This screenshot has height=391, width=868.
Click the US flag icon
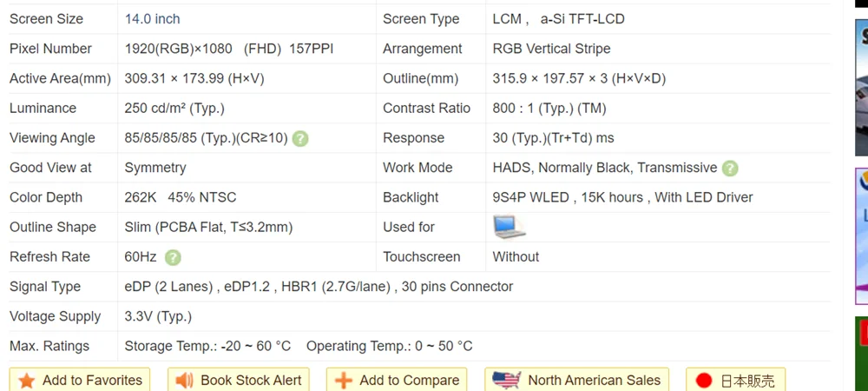505,380
